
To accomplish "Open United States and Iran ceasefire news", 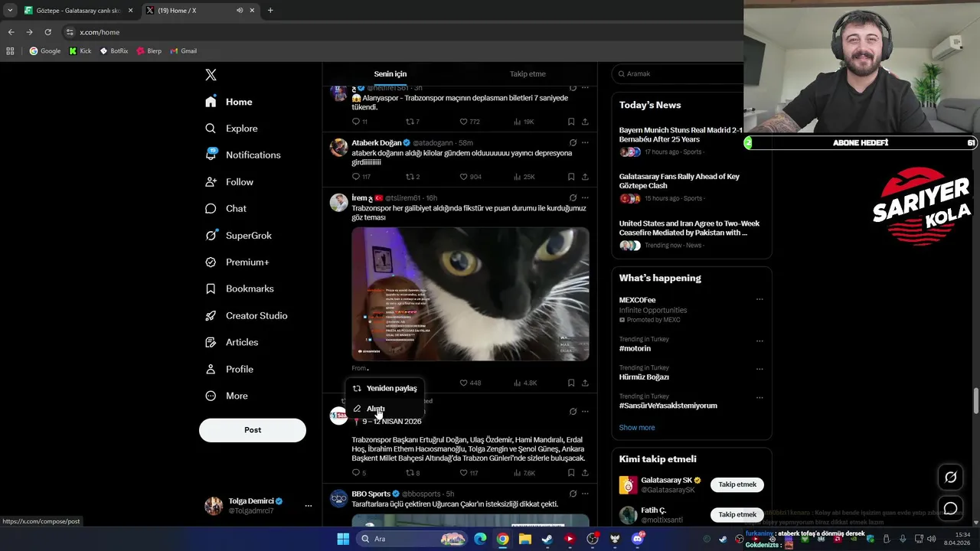I will tap(689, 228).
